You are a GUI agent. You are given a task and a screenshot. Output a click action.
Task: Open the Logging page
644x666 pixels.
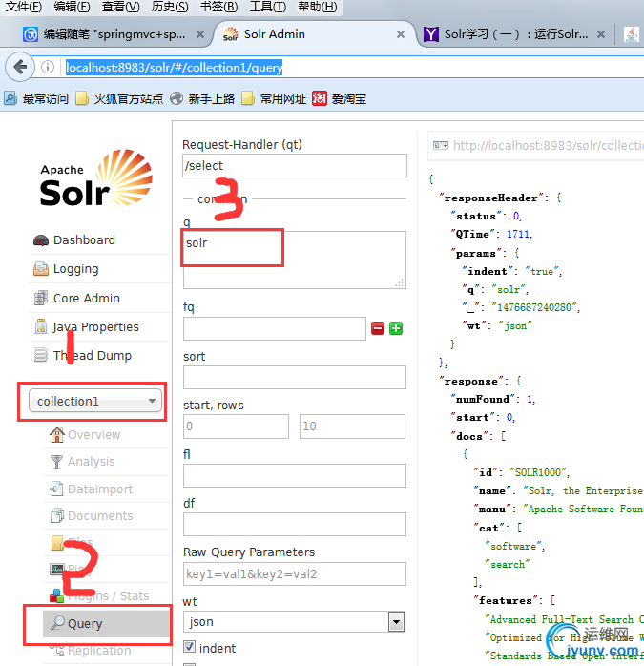76,269
